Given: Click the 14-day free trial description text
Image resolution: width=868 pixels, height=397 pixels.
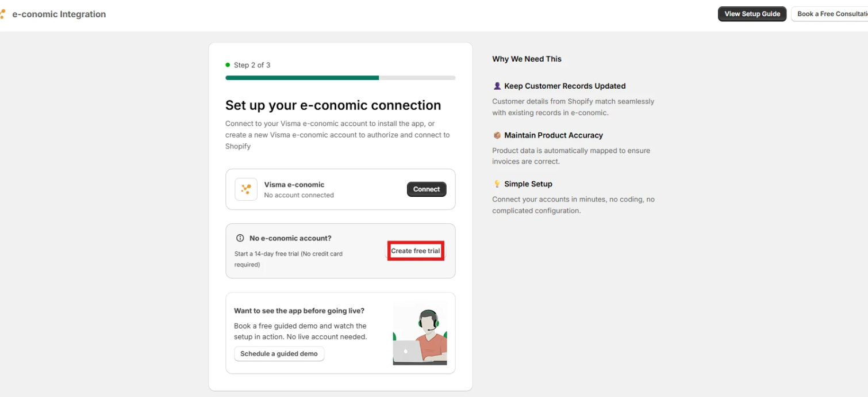Looking at the screenshot, I should (289, 259).
